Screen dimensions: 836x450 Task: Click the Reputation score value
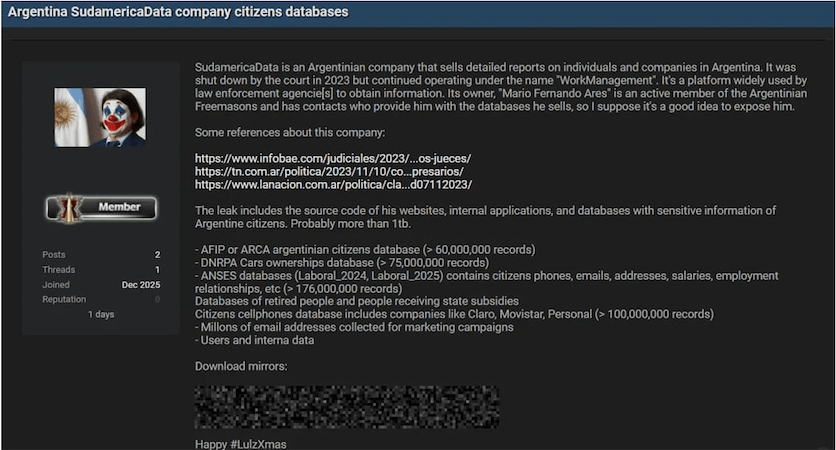(x=157, y=299)
